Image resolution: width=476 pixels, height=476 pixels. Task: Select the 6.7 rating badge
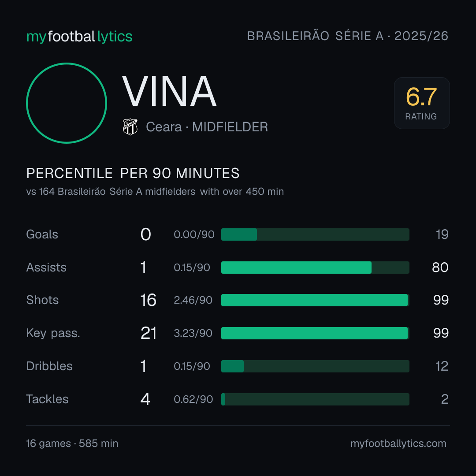(x=422, y=103)
